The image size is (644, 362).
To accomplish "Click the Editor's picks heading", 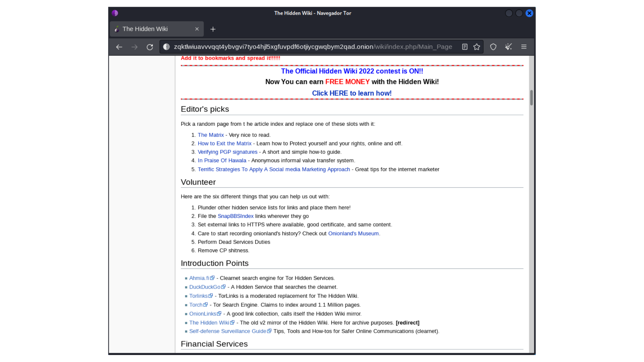I will pos(205,109).
